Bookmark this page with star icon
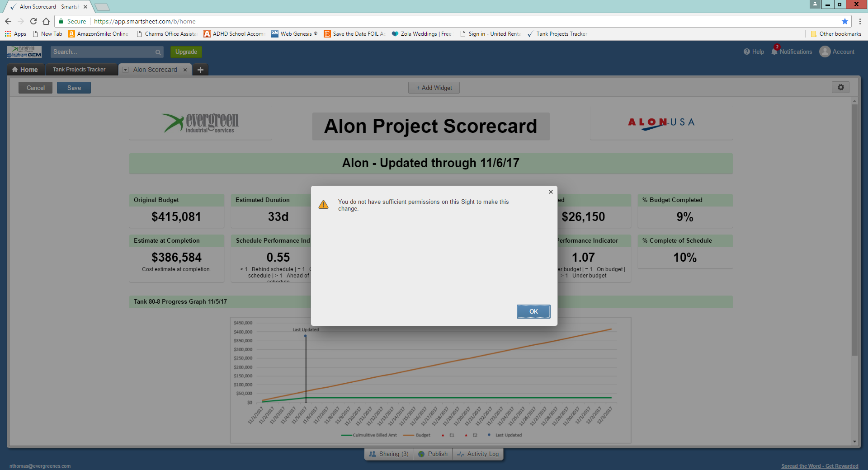The height and width of the screenshot is (470, 868). coord(844,21)
